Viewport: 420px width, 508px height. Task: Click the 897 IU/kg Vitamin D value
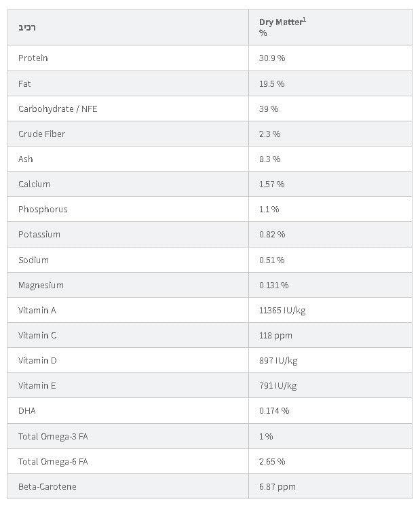pos(278,360)
